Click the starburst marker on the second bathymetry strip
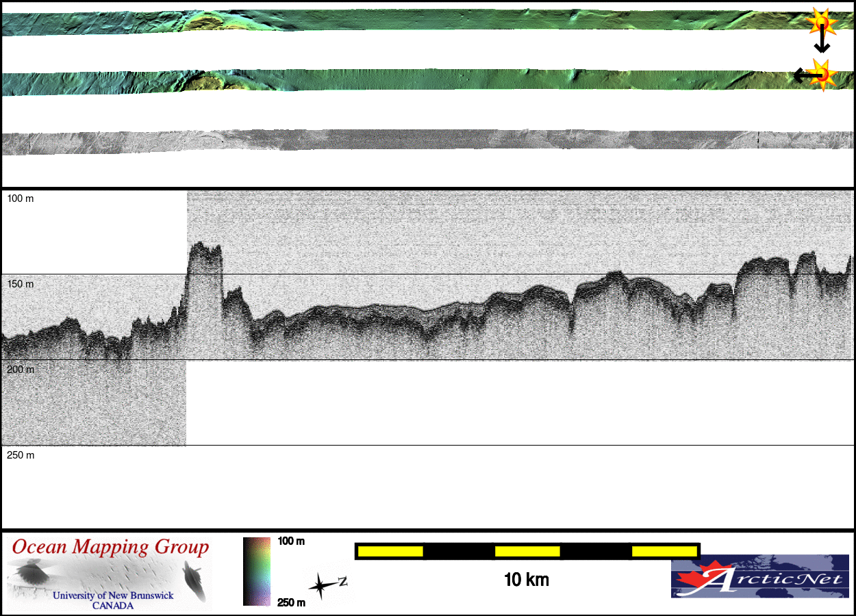 point(824,74)
